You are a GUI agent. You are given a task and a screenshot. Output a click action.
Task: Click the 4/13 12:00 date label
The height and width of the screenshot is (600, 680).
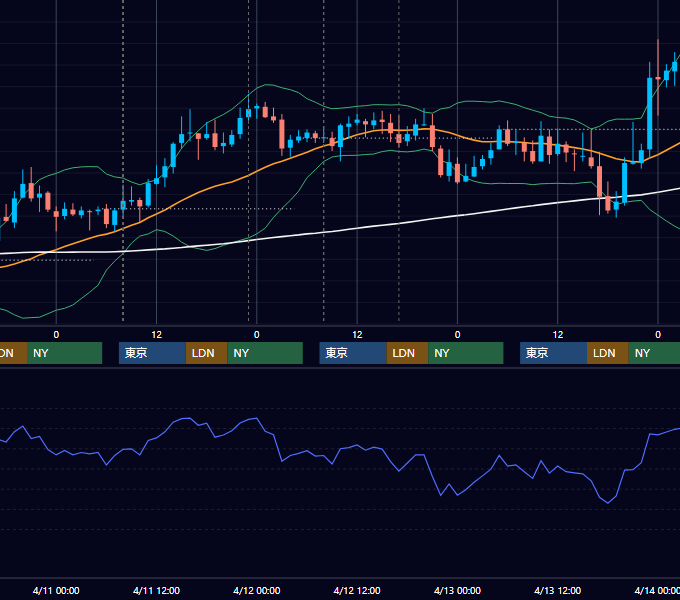pos(558,590)
